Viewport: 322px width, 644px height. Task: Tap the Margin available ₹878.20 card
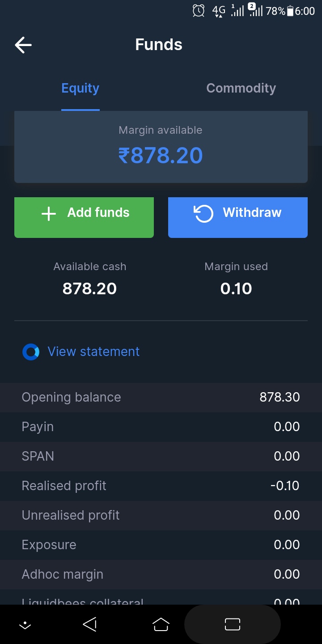tap(161, 148)
